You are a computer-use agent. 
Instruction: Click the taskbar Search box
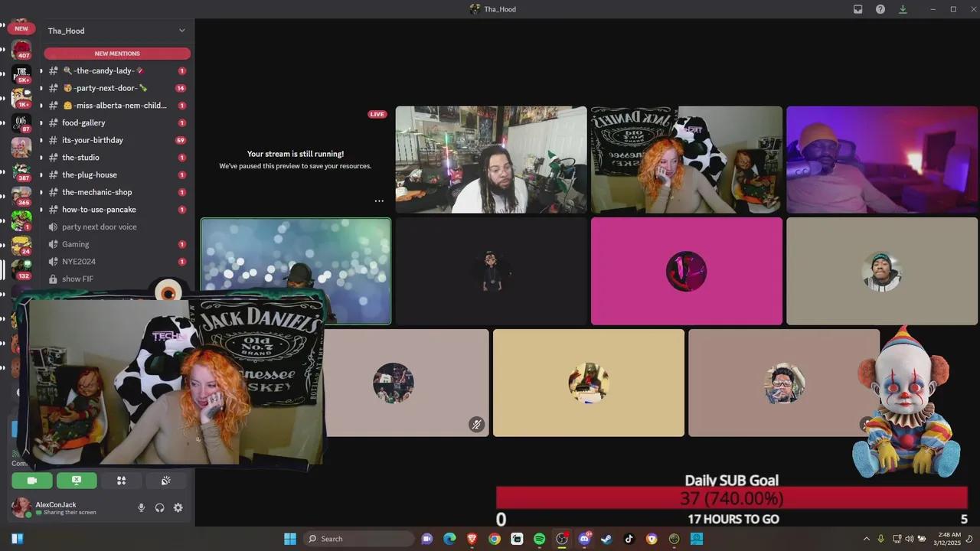pyautogui.click(x=358, y=539)
